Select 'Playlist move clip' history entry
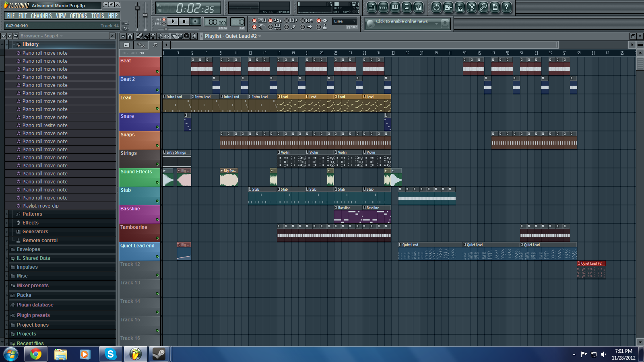This screenshot has height=362, width=644. [40, 206]
